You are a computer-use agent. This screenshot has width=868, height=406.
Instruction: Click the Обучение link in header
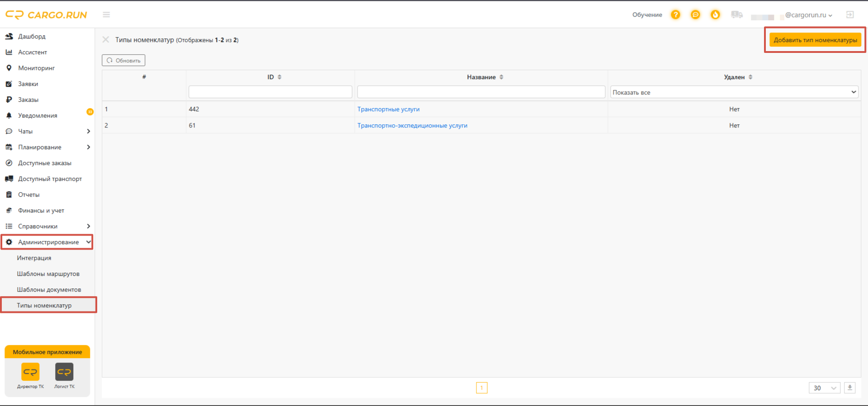(647, 15)
